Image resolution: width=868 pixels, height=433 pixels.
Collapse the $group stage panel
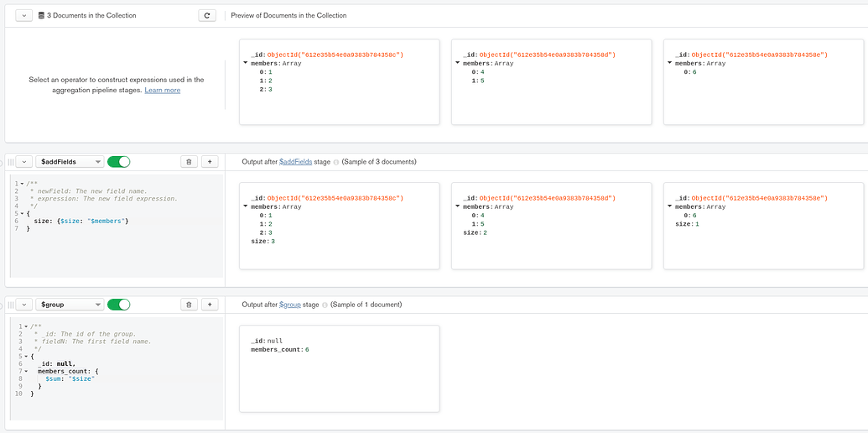coord(23,305)
